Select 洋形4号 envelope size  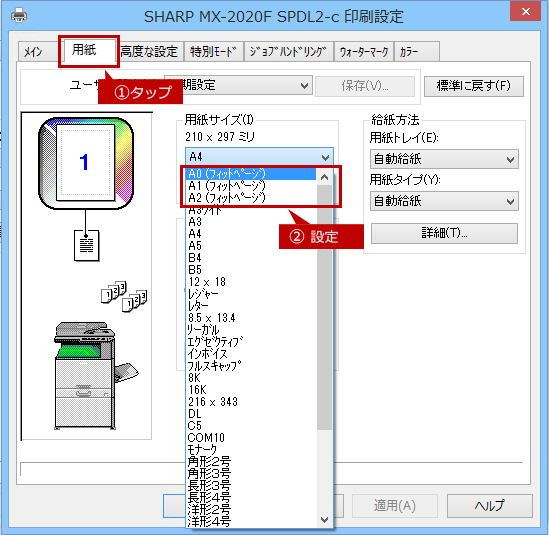tap(251, 521)
